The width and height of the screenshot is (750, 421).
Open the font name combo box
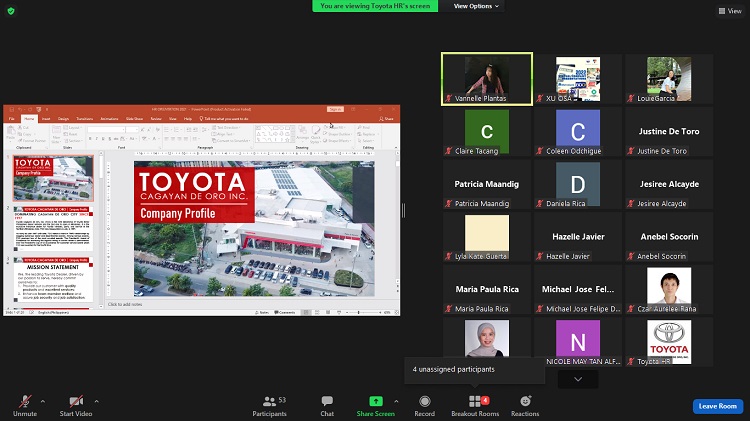pyautogui.click(x=106, y=130)
